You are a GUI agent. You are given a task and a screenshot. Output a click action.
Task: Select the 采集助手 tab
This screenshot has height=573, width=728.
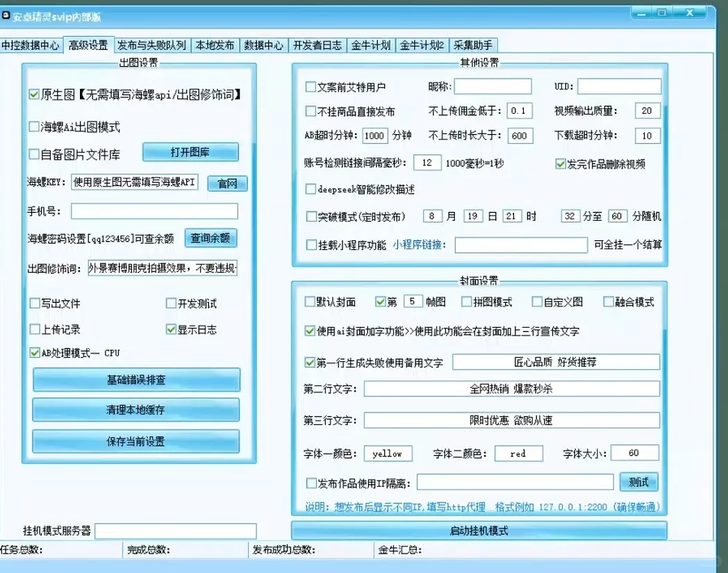(x=472, y=45)
